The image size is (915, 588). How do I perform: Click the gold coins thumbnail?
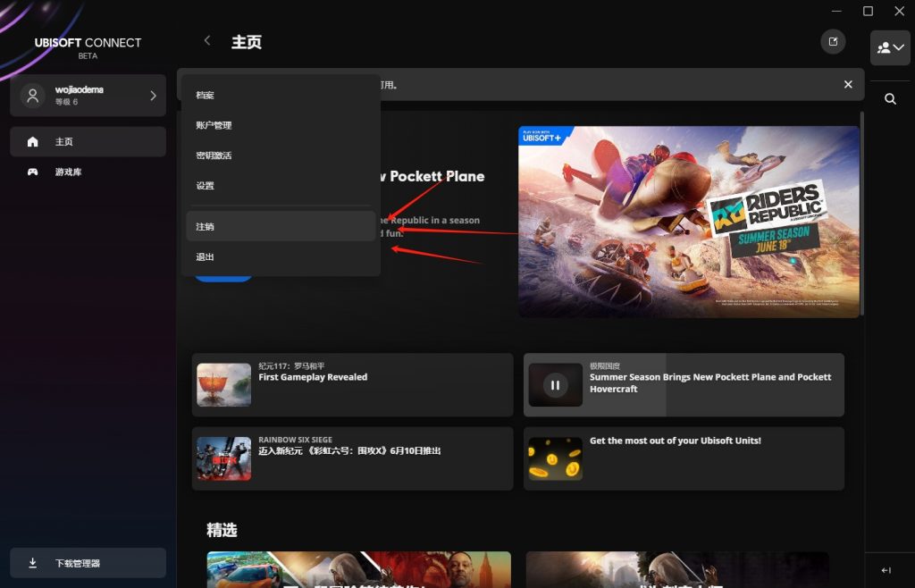tap(555, 459)
